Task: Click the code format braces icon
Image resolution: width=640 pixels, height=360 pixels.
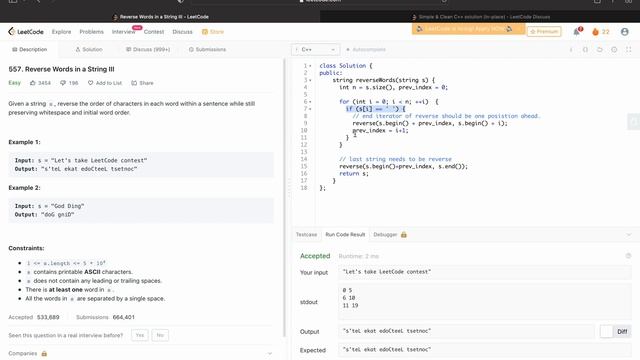Action: click(585, 49)
